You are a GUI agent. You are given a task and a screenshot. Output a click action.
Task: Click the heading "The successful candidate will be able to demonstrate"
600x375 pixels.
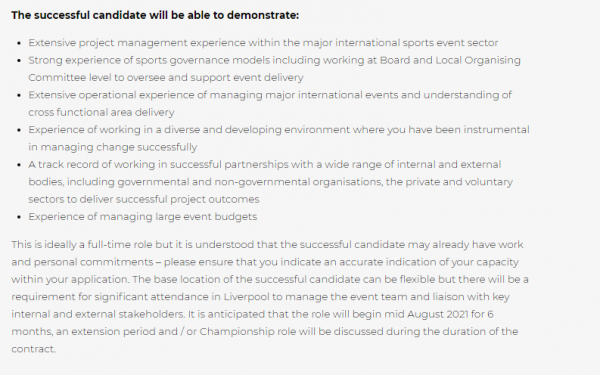[155, 15]
